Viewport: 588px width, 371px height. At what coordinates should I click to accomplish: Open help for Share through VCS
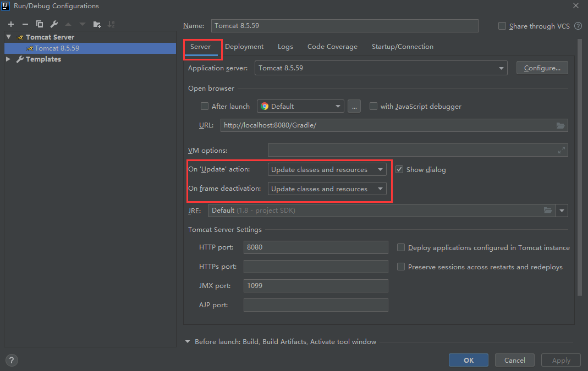click(578, 26)
